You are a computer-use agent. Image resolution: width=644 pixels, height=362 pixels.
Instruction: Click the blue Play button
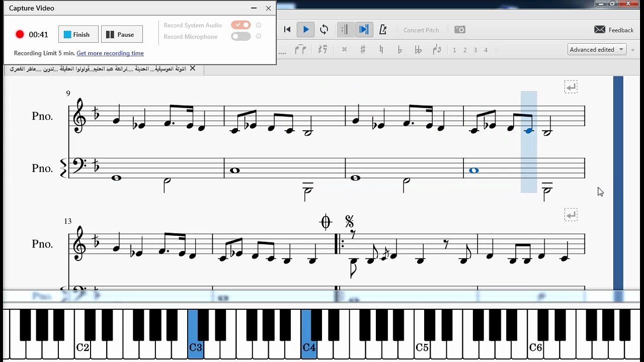point(305,30)
